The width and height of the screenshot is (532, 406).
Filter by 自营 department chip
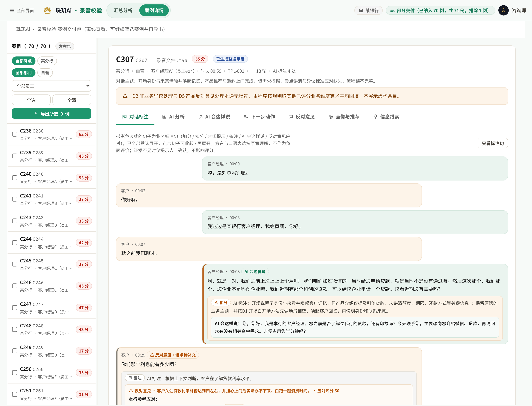tap(45, 73)
